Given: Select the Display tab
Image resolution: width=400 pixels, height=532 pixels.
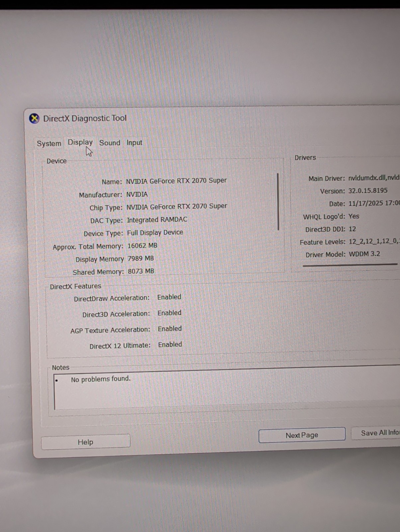Looking at the screenshot, I should click(x=80, y=142).
